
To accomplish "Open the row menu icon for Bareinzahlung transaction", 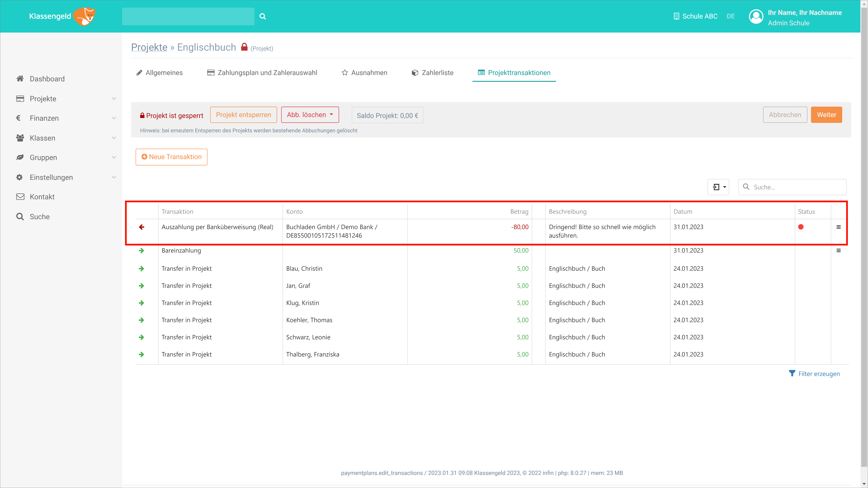I will point(838,251).
